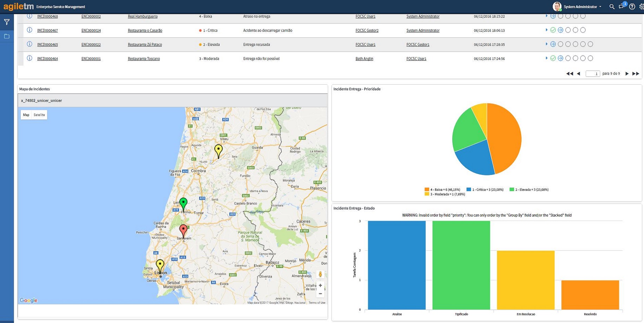Click the folder icon in left sidebar
The image size is (644, 323).
(7, 36)
